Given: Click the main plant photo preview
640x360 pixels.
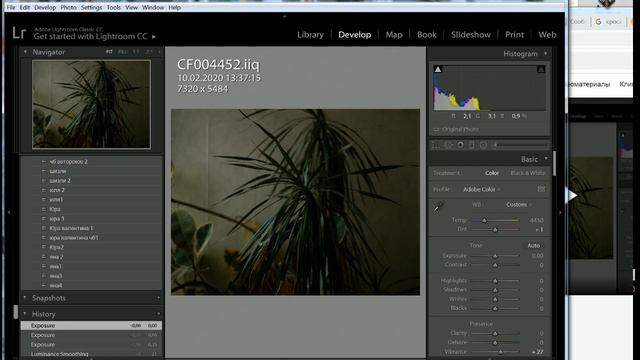Looking at the screenshot, I should point(295,202).
